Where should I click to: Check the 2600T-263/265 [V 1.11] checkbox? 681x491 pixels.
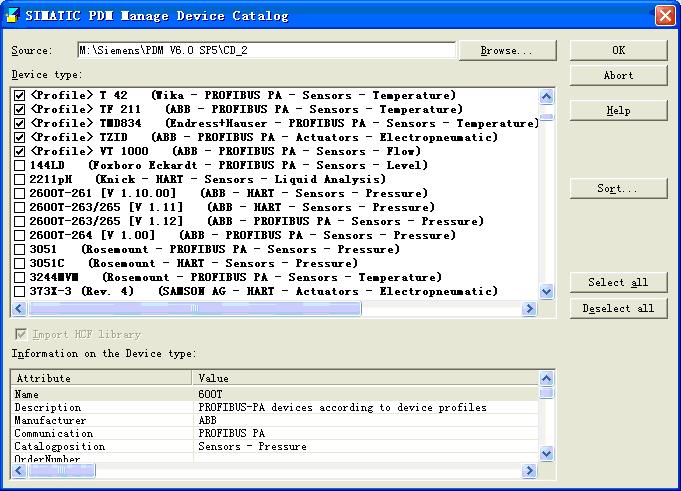click(20, 207)
